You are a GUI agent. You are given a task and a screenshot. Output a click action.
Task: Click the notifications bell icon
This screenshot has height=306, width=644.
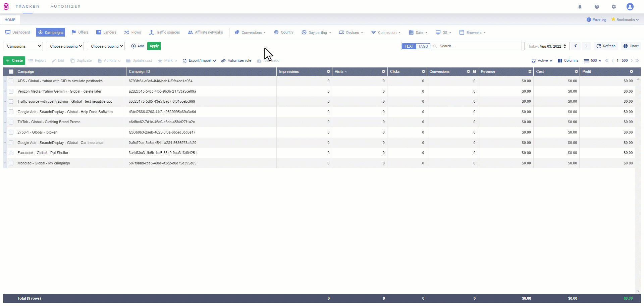click(580, 7)
